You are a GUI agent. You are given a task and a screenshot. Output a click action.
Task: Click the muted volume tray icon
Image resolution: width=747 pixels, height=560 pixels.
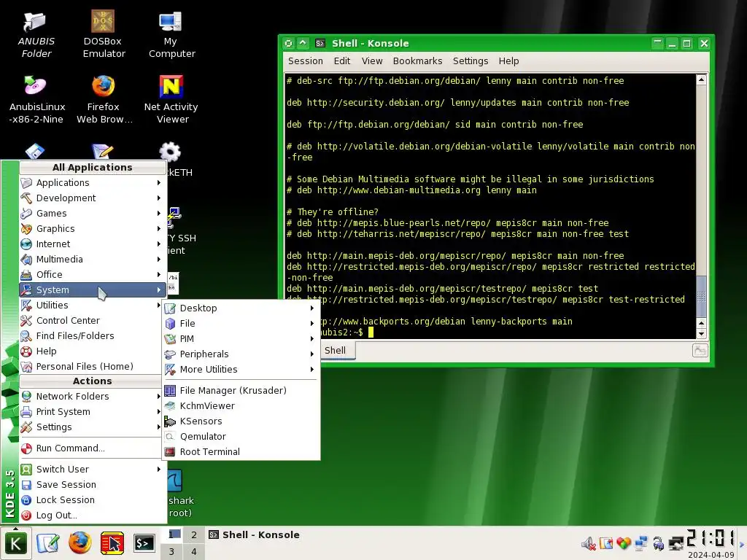click(x=589, y=543)
